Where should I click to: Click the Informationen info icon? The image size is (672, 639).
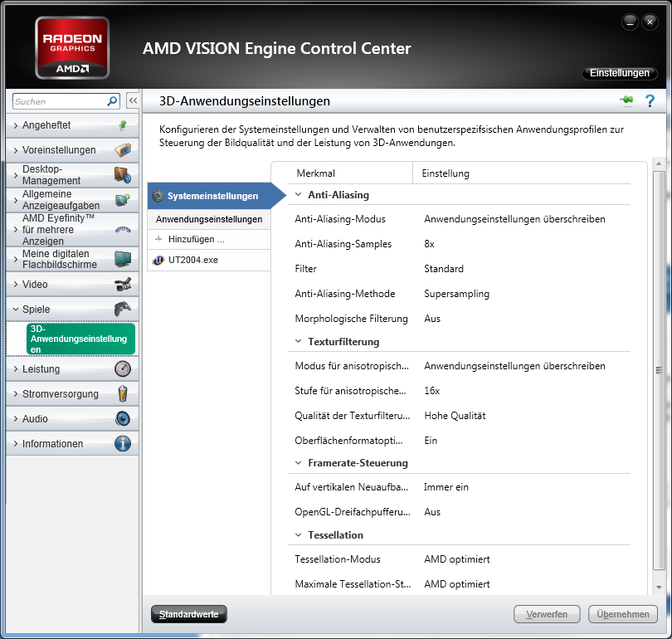(x=123, y=444)
